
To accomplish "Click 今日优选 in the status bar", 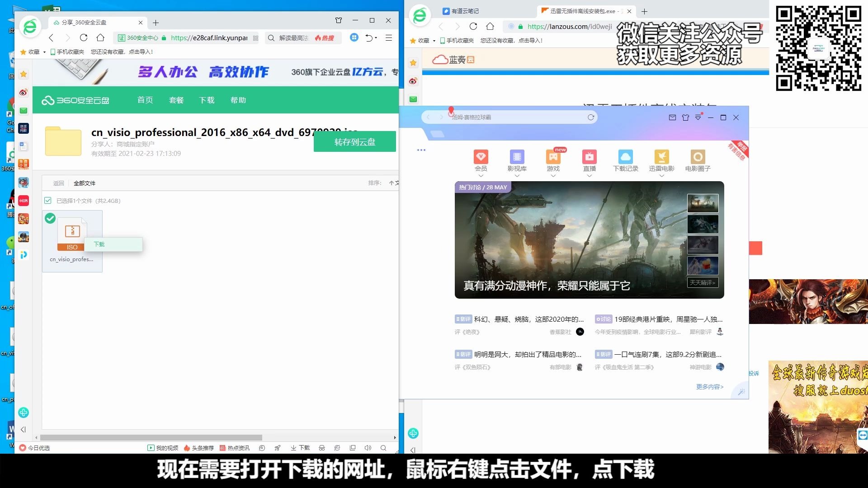I will [35, 448].
